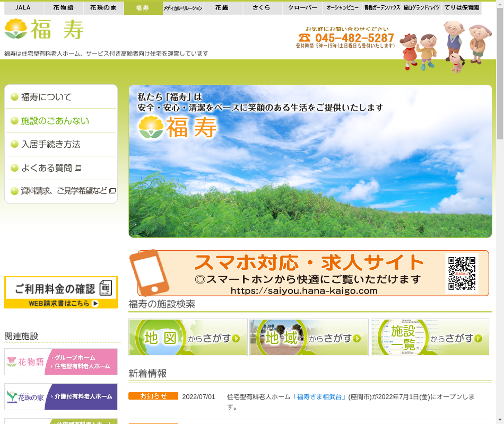Open the メディカル・リレーション tab

tap(183, 8)
